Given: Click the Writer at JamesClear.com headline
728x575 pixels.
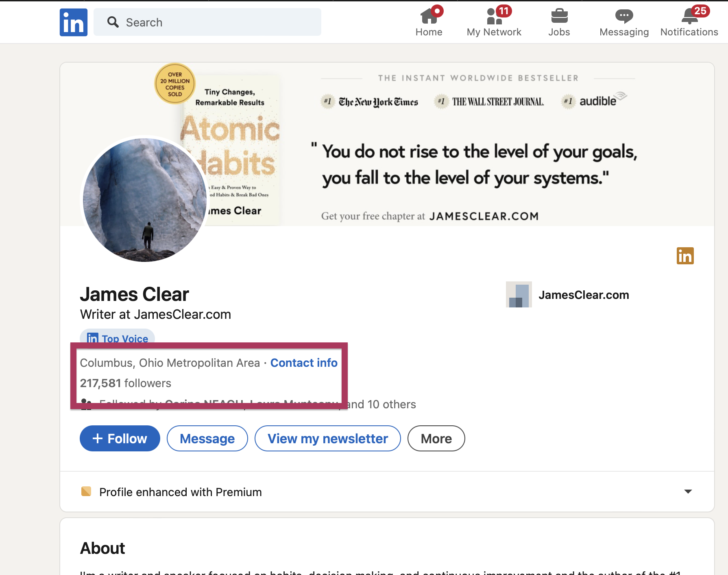Looking at the screenshot, I should [x=155, y=314].
